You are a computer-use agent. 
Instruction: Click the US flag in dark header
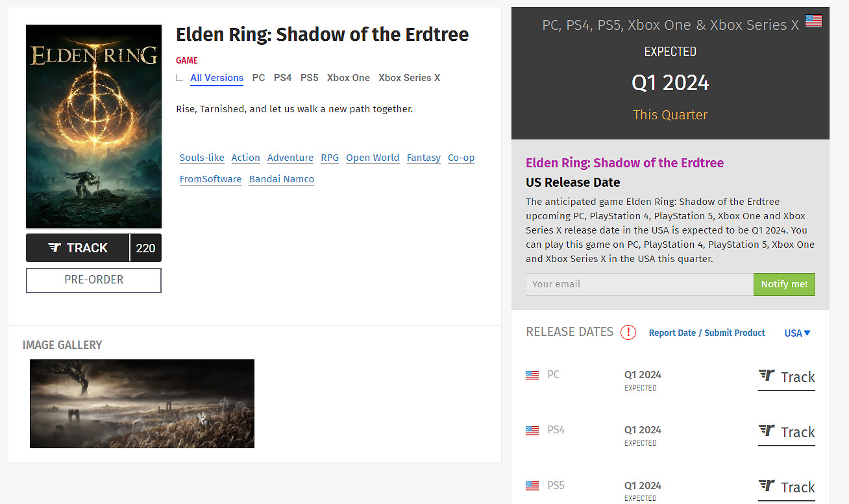[813, 21]
